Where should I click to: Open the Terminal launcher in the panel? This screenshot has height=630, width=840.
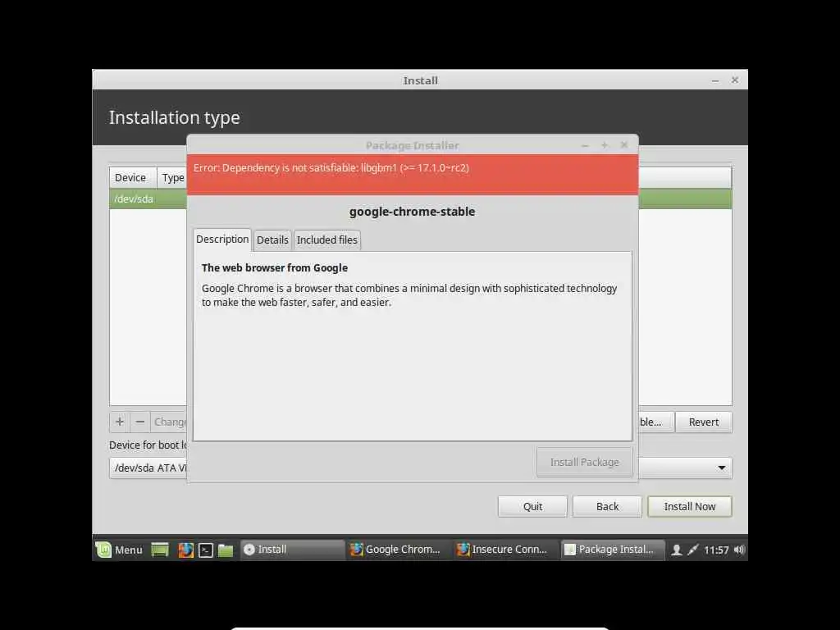pos(206,550)
